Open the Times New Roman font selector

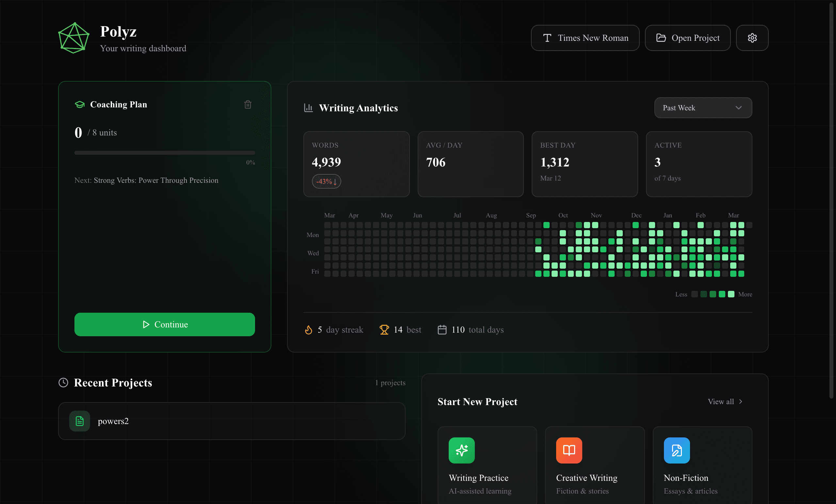[585, 38]
